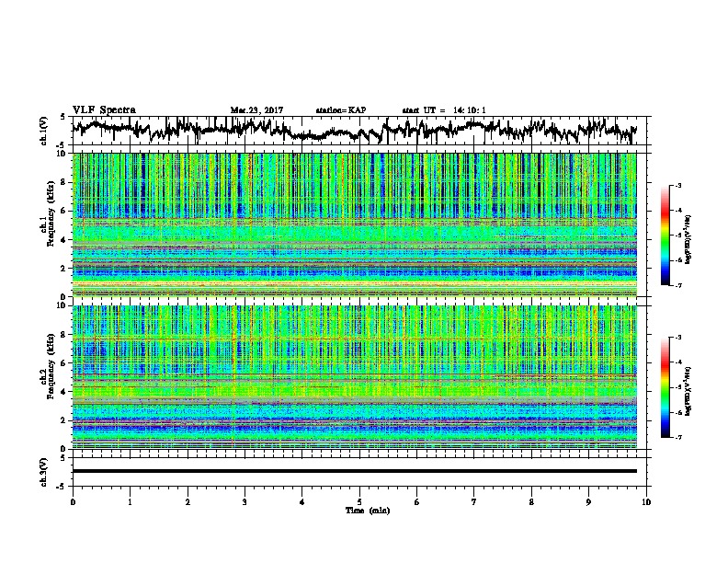
Task: Click the time axis tick label "7"
Action: point(474,501)
